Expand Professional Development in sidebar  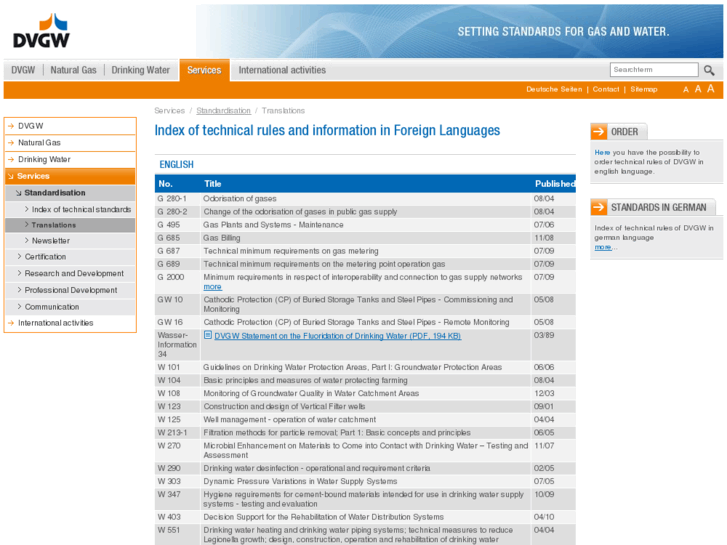tap(70, 290)
